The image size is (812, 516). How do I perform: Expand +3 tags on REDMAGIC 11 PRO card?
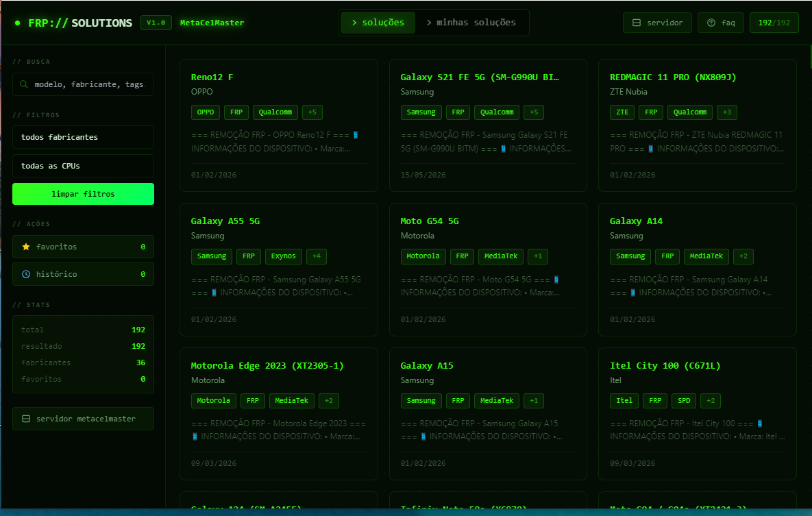tap(727, 112)
